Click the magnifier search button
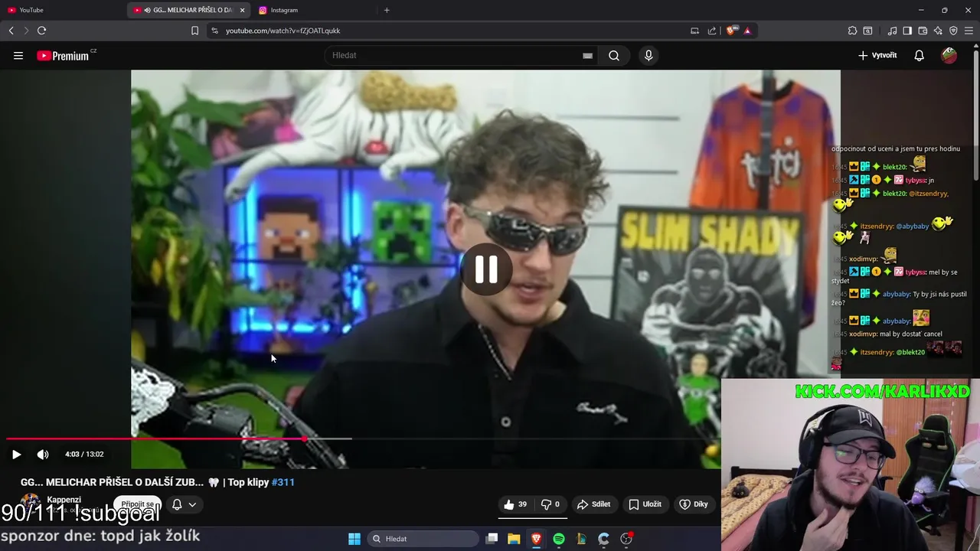 (x=614, y=55)
